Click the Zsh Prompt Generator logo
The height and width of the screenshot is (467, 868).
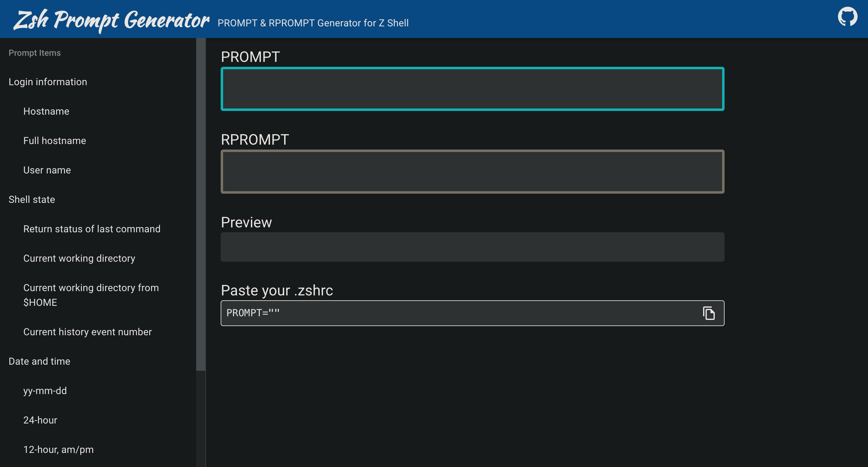pos(111,20)
